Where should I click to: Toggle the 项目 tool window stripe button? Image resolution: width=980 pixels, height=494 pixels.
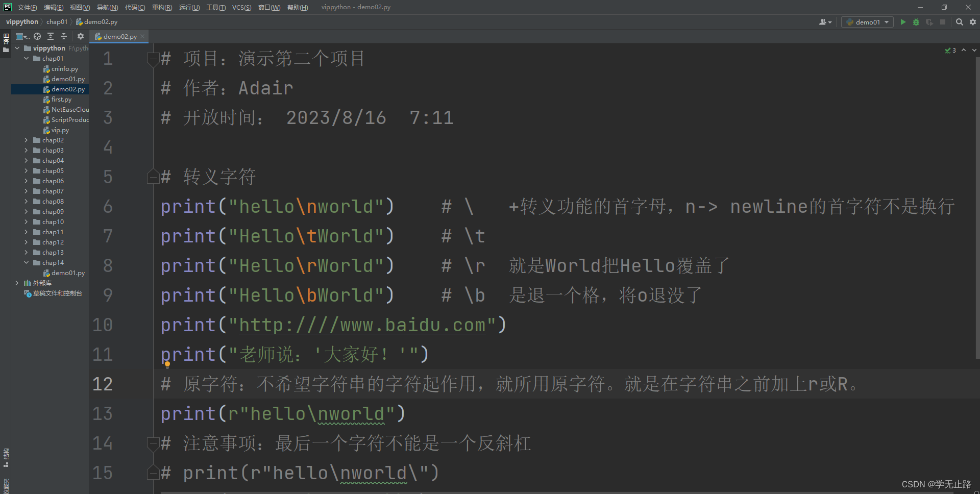[6, 43]
